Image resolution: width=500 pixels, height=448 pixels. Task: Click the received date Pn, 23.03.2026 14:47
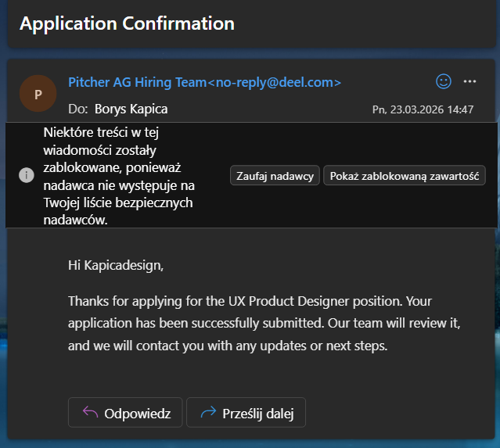coord(423,109)
